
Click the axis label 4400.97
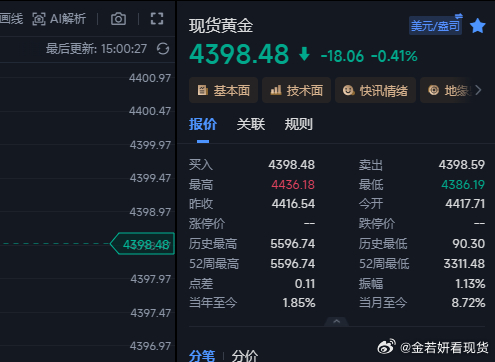(150, 78)
